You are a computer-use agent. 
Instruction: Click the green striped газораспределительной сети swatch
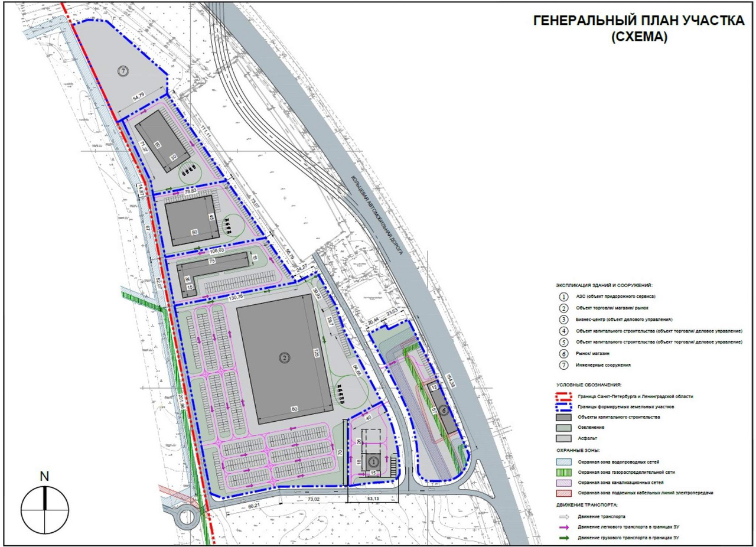click(x=564, y=471)
